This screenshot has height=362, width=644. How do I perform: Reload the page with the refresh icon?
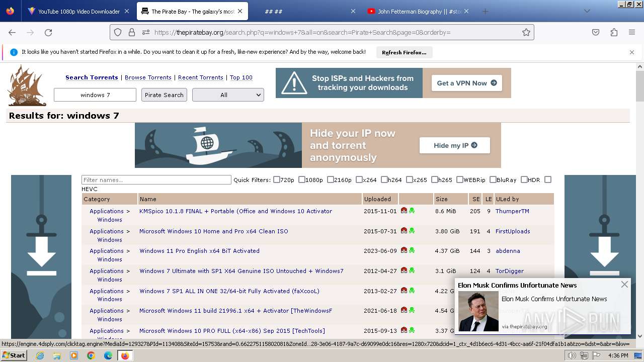click(48, 32)
